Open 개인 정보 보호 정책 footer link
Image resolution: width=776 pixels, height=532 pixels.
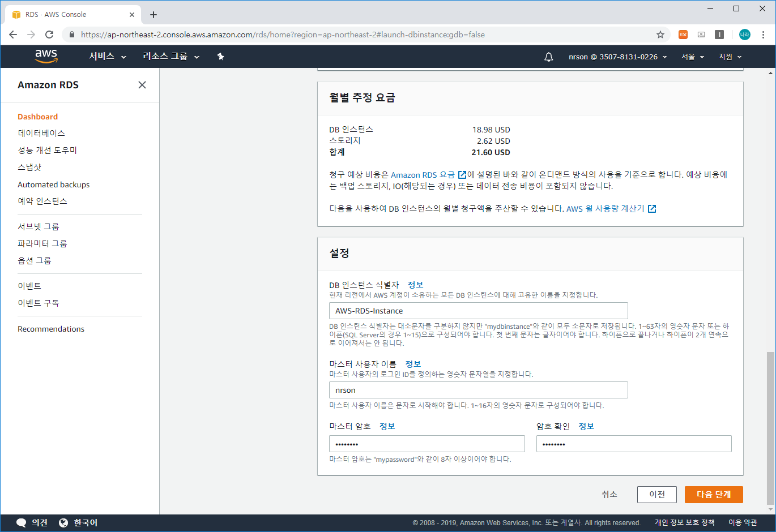tap(684, 523)
